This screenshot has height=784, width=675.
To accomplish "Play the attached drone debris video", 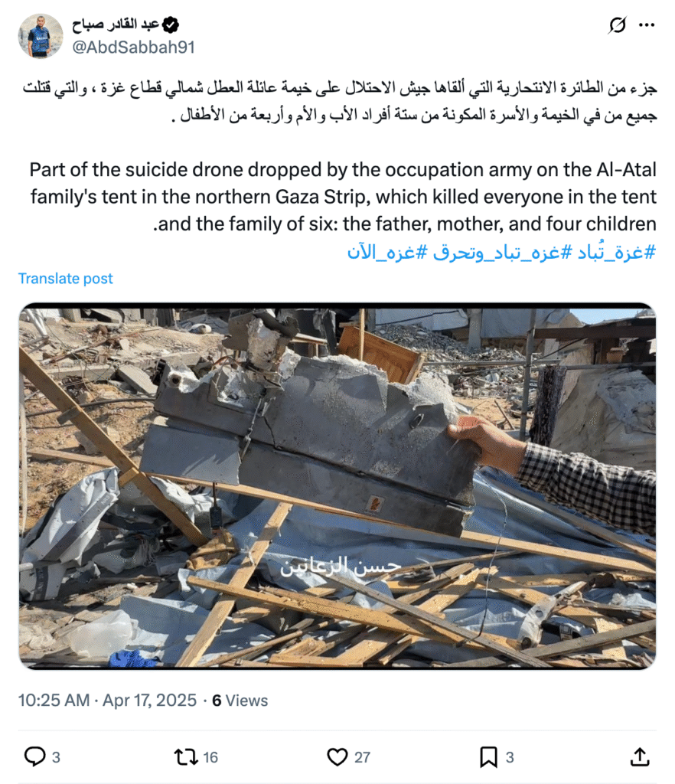I will [x=337, y=486].
